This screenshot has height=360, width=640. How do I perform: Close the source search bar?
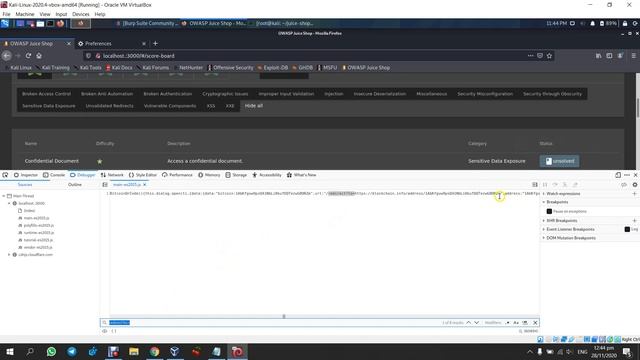(535, 322)
